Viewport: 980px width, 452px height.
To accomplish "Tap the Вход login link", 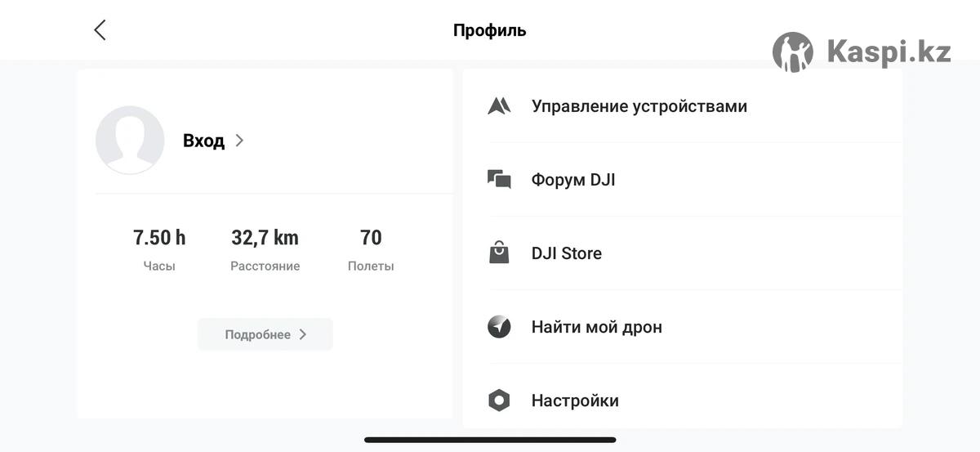I will coord(203,141).
